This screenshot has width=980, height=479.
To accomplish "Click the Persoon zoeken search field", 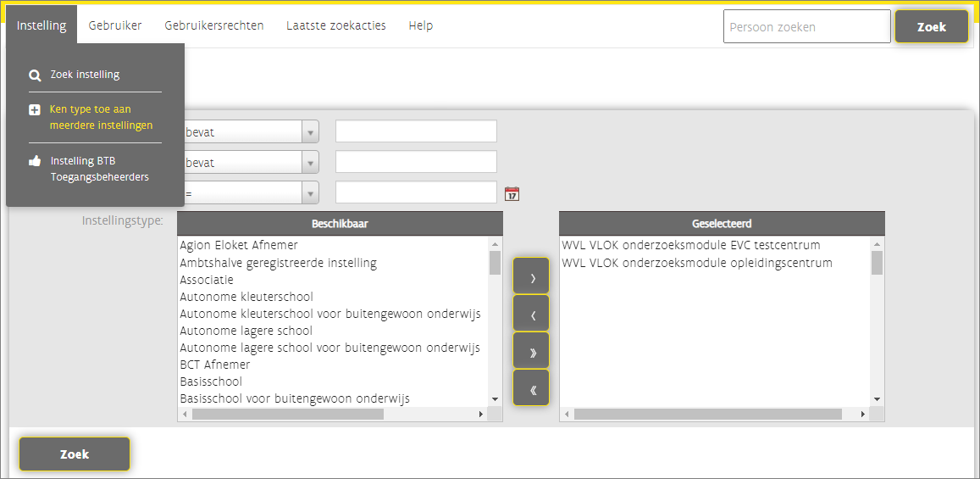I will [x=806, y=26].
